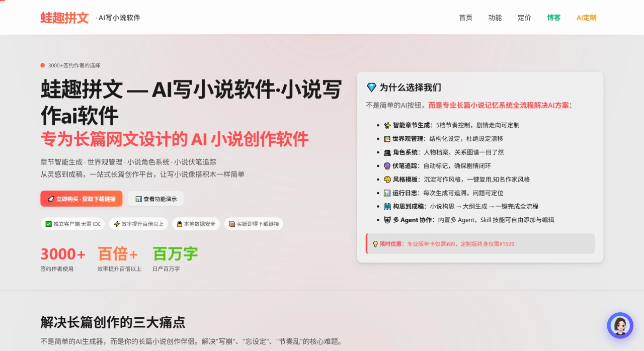644x351 pixels.
Task: Click the 角色系统 feature line
Action: (x=443, y=152)
